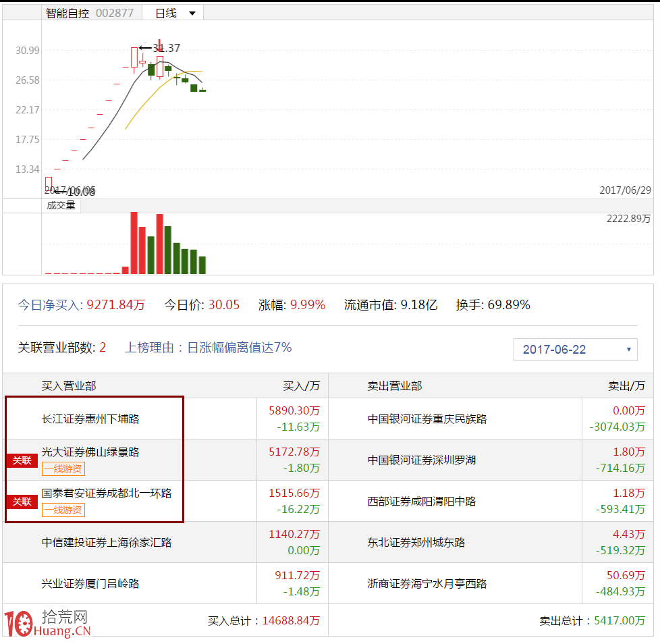Click 一线游资 tag under 国泰君安证券成都北一环路
This screenshot has height=644, width=660.
point(63,510)
